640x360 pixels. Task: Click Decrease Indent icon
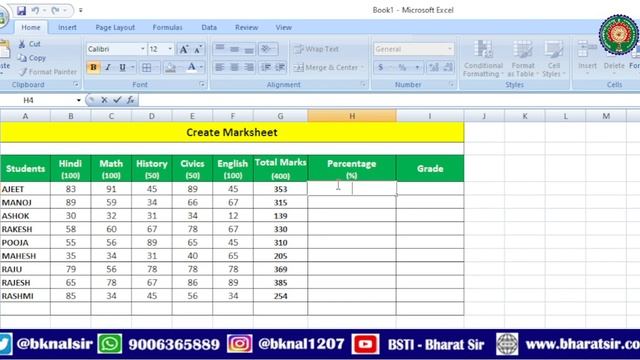tap(266, 67)
